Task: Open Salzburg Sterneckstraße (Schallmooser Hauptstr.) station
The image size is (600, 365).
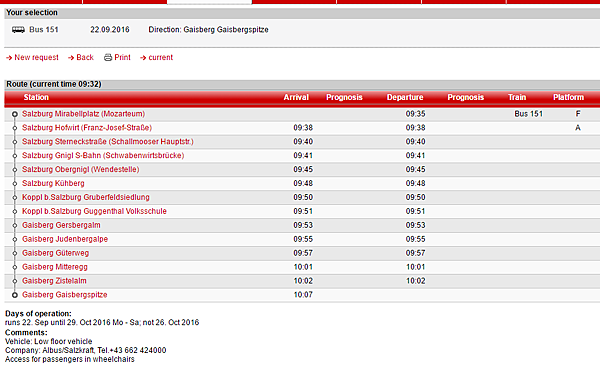Action: (108, 142)
